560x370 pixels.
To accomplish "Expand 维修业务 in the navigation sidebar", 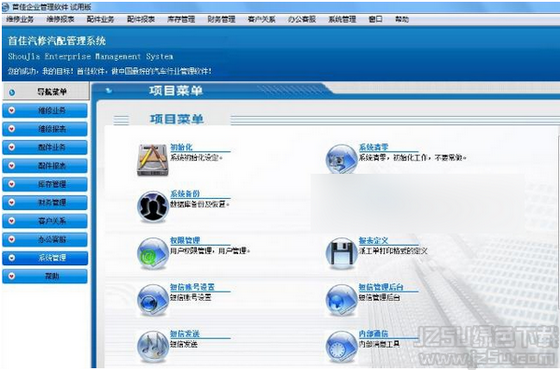I will click(45, 111).
